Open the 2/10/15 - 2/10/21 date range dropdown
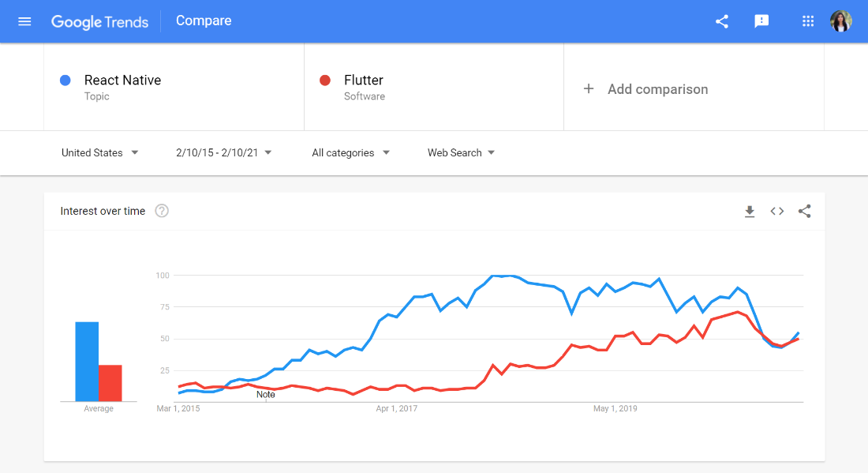The width and height of the screenshot is (868, 473). 223,153
